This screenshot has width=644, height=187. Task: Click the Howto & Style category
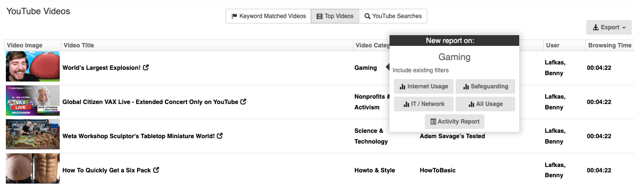click(x=374, y=170)
